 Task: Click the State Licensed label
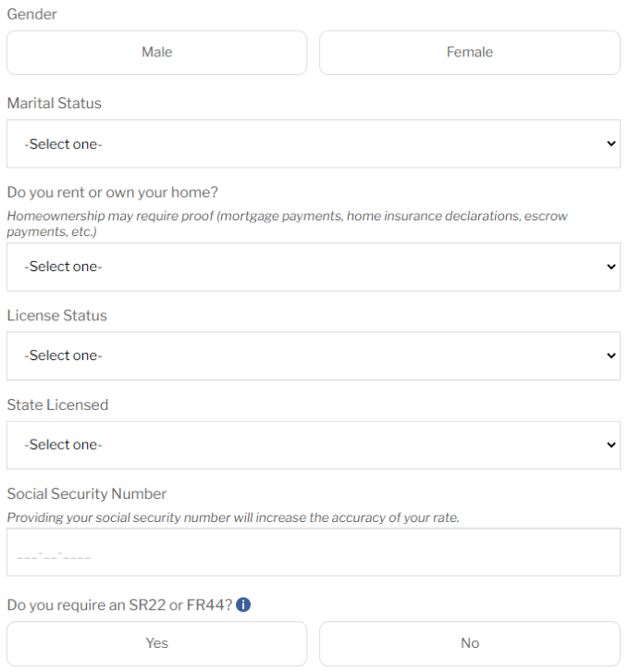pos(57,404)
